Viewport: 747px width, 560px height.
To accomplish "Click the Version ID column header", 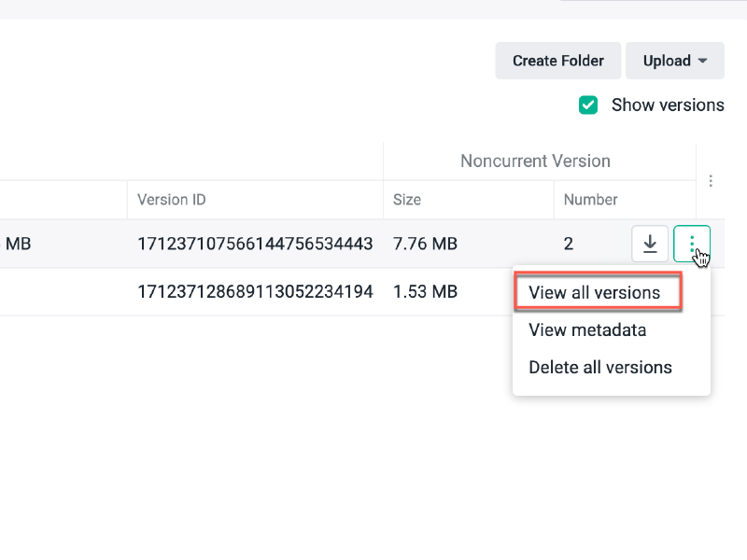I will (172, 200).
